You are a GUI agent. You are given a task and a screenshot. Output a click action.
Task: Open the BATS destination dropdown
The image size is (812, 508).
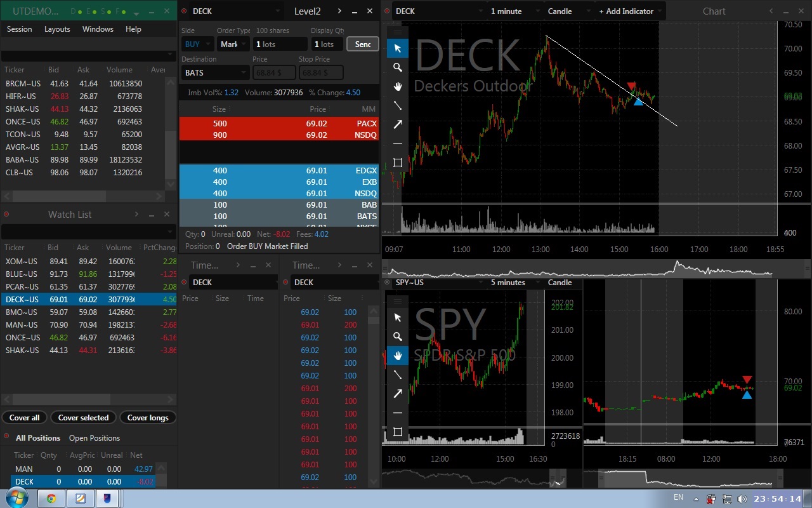pyautogui.click(x=215, y=73)
